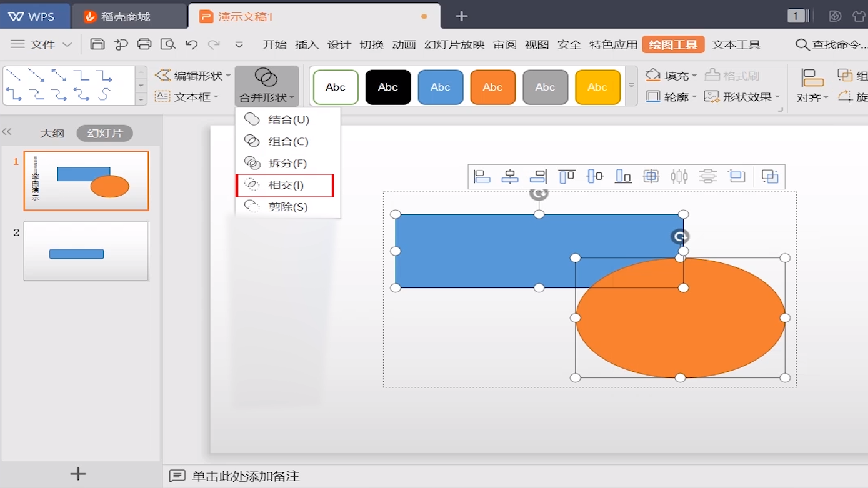Switch to 动画 ribbon tab
The height and width of the screenshot is (488, 868).
pos(404,44)
